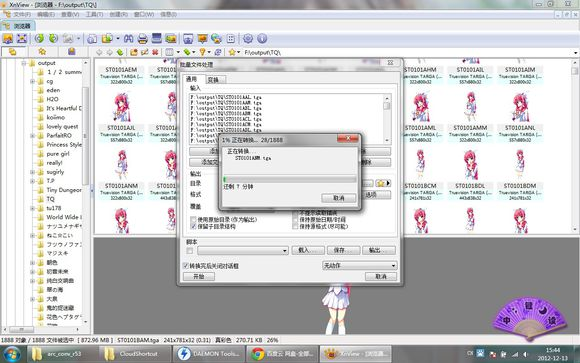The image size is (580, 363).
Task: Expand the cg folder node
Action: 32,81
